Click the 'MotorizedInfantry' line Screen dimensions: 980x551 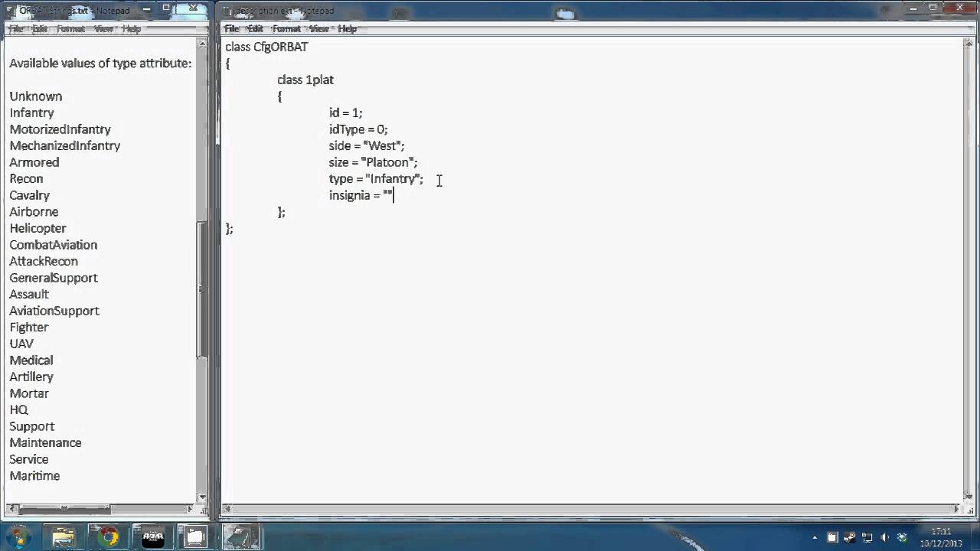tap(60, 129)
